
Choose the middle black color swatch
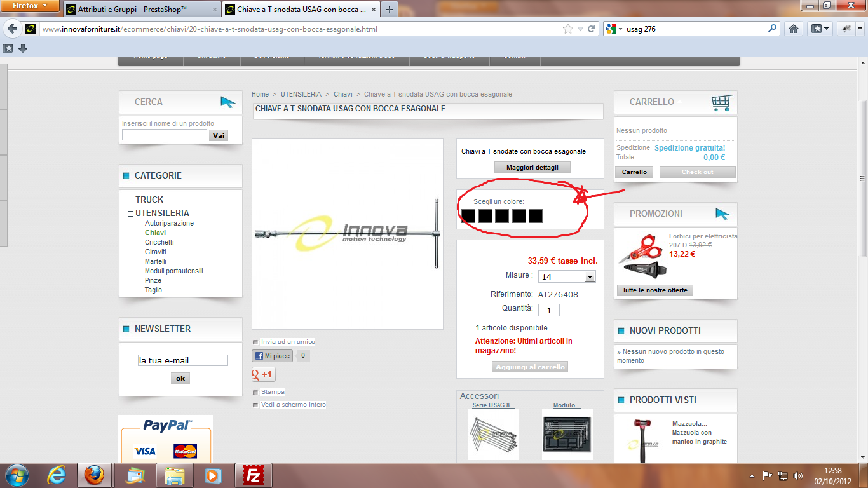pos(501,216)
